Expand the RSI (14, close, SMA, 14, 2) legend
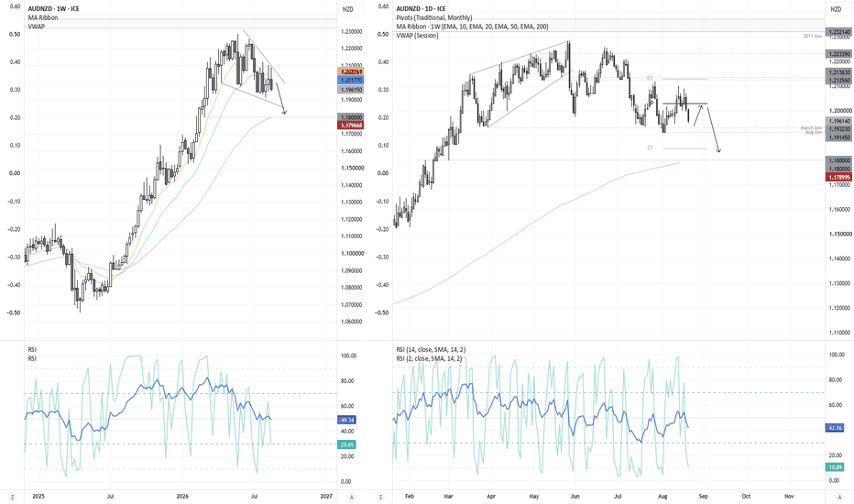 pos(431,350)
